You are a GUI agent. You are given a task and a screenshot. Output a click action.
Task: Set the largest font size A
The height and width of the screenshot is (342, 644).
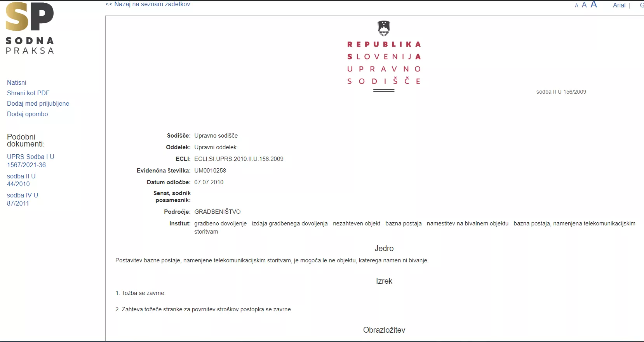pos(594,5)
